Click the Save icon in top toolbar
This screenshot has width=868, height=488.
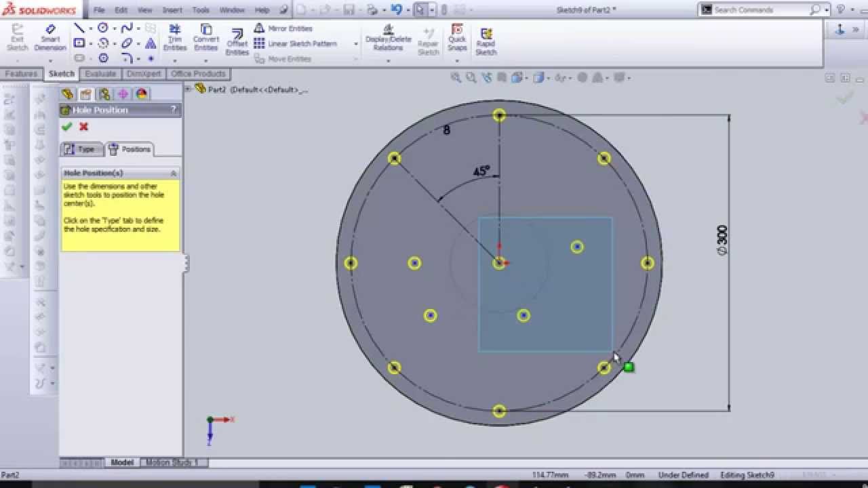point(349,9)
